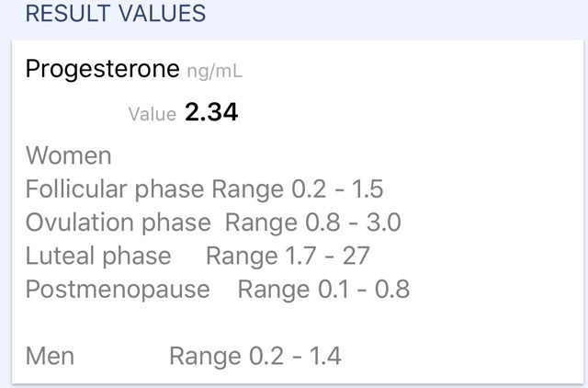
Task: Click the Women reference heading
Action: [69, 155]
